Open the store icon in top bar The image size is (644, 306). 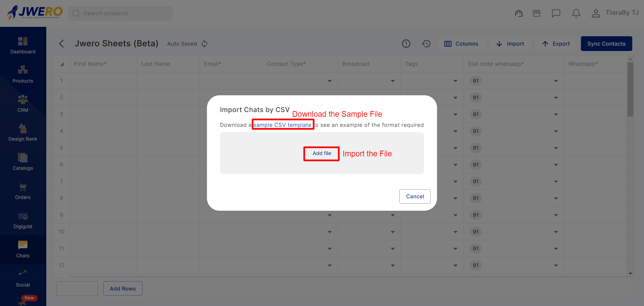537,13
